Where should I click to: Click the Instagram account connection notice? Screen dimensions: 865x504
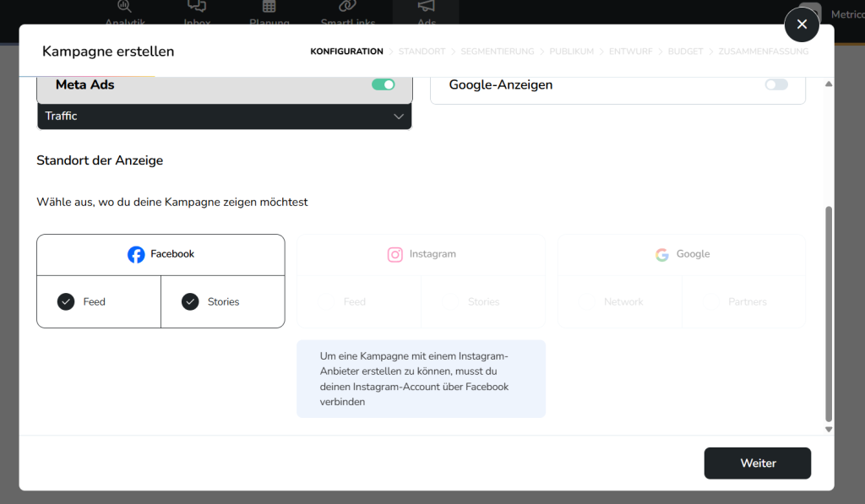pos(422,379)
